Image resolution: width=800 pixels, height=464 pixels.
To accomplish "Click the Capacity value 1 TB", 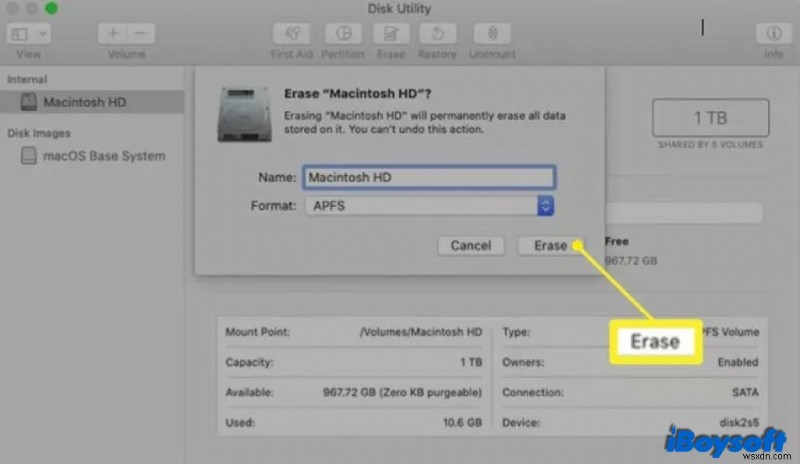I will click(x=471, y=362).
